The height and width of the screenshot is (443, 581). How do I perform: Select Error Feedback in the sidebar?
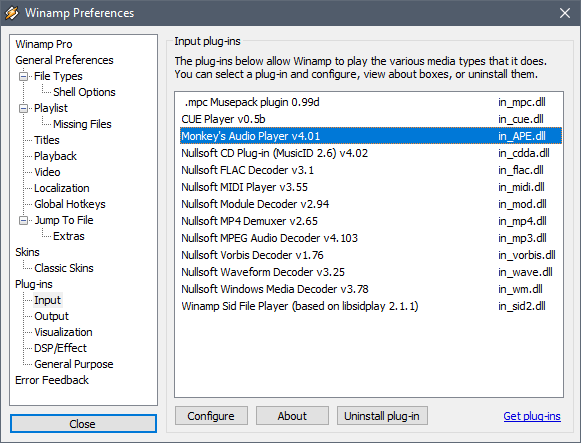coord(52,380)
